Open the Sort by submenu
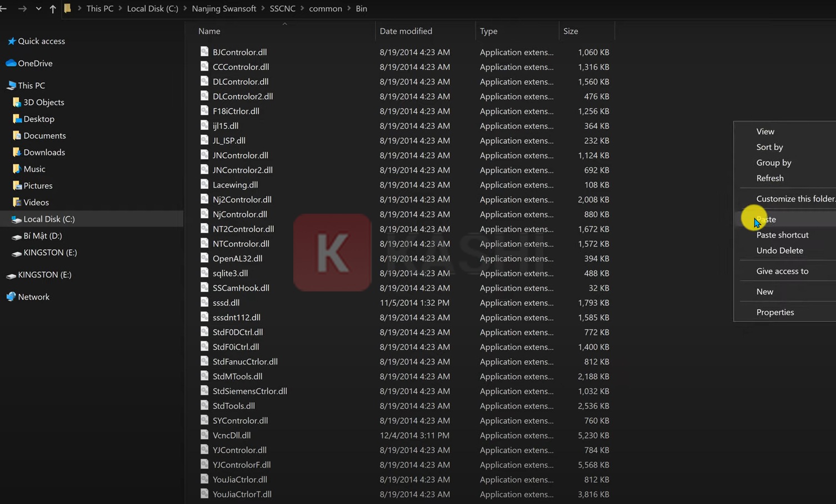Viewport: 836px width, 504px height. pos(769,147)
